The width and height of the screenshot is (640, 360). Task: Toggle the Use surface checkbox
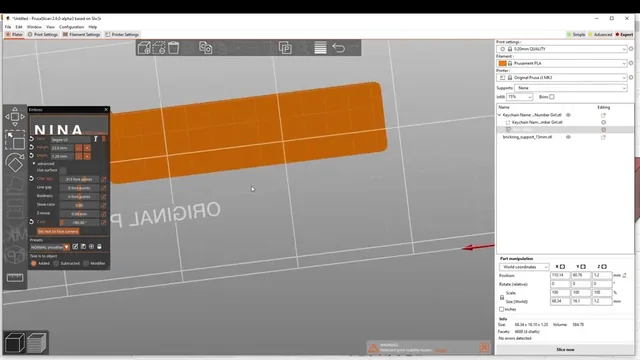pyautogui.click(x=62, y=170)
